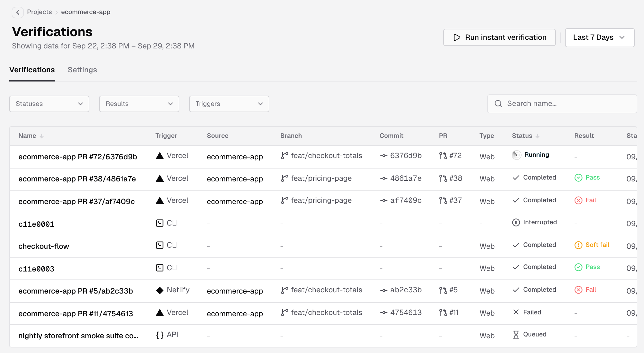644x353 pixels.
Task: Open the ecommerce-app breadcrumb
Action: click(86, 12)
